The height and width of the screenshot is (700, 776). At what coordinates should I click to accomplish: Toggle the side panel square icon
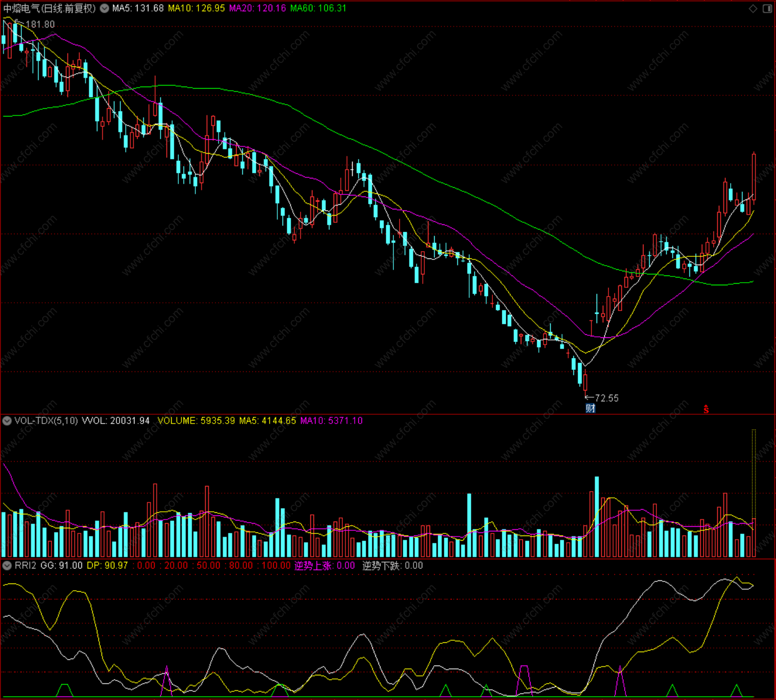pyautogui.click(x=767, y=8)
